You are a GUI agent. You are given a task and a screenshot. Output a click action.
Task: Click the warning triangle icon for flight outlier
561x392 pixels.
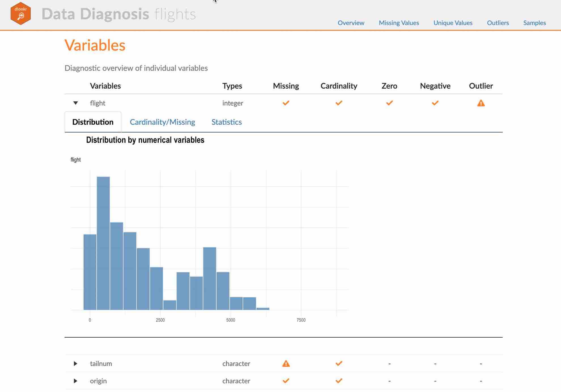click(x=481, y=103)
